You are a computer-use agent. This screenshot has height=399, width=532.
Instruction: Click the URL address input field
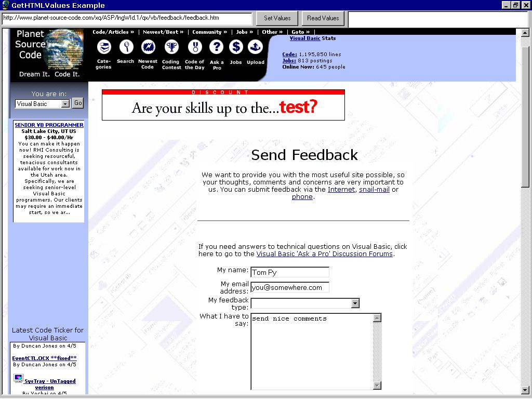(x=127, y=18)
